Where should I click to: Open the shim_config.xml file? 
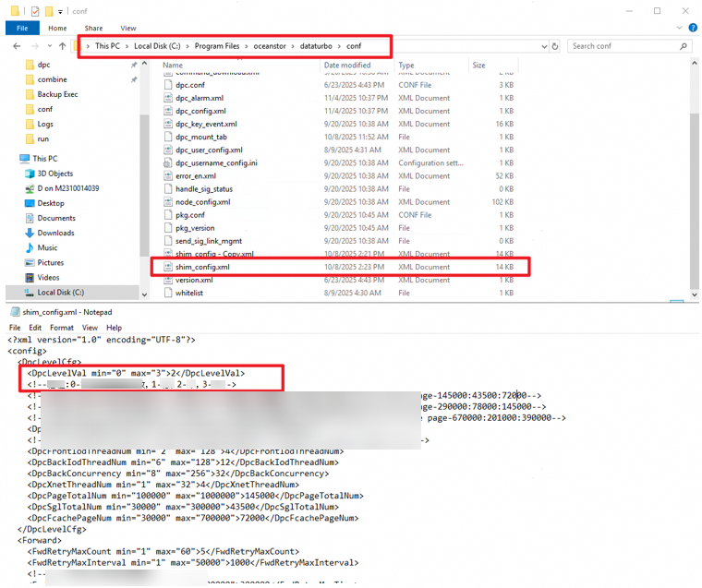202,267
